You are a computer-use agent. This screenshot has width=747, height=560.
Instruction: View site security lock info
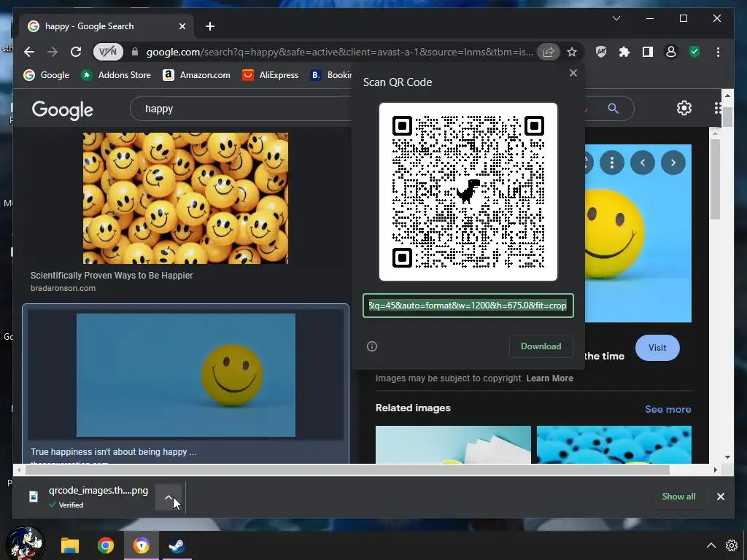[135, 52]
